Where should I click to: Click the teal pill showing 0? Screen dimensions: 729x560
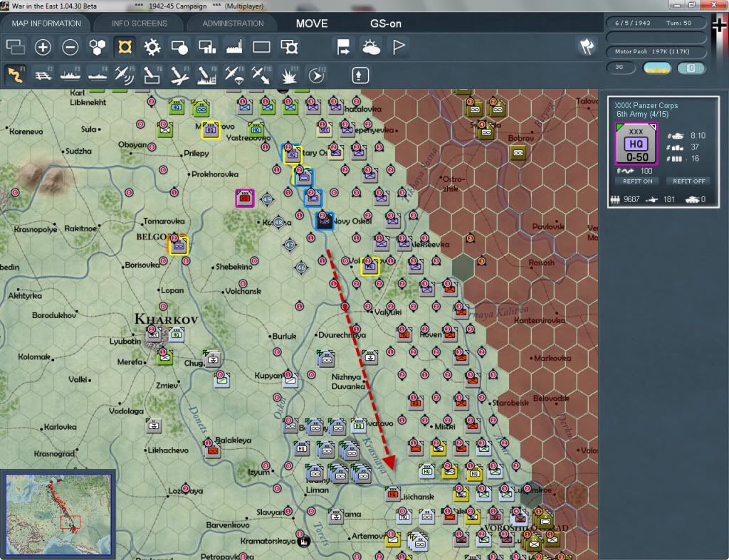pyautogui.click(x=691, y=68)
